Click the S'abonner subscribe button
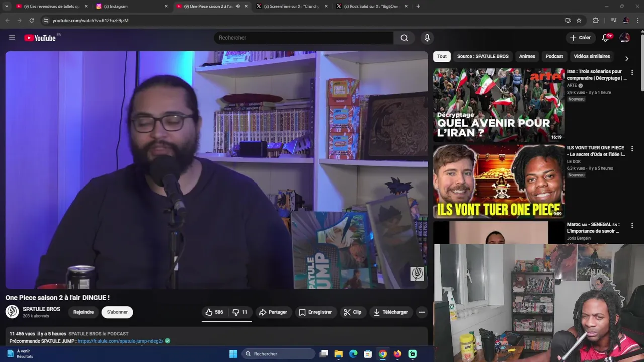644x362 pixels. (x=117, y=312)
